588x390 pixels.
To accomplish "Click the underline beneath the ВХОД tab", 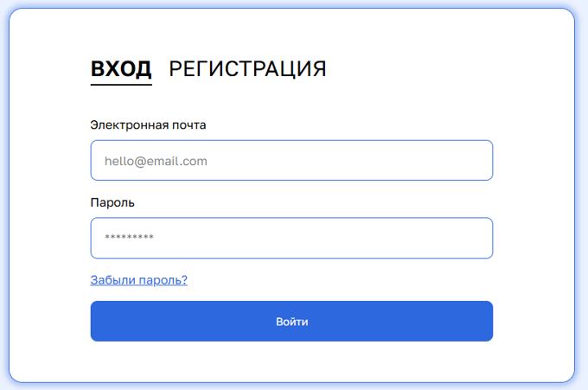I will pos(121,85).
